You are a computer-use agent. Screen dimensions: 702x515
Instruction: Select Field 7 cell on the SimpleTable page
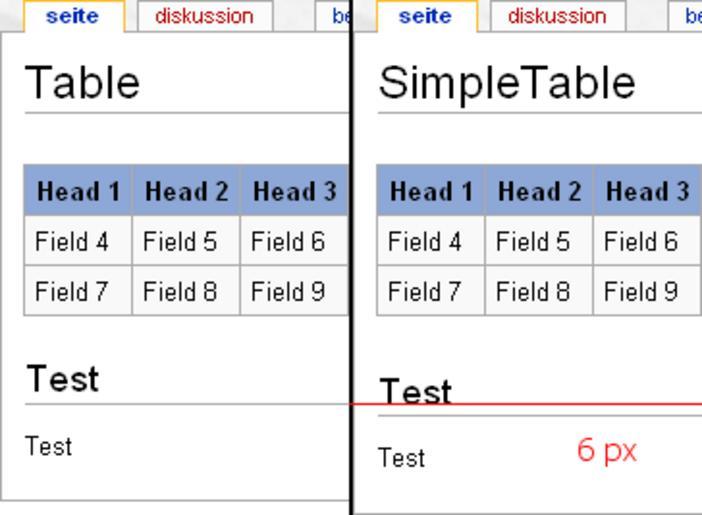(x=425, y=291)
